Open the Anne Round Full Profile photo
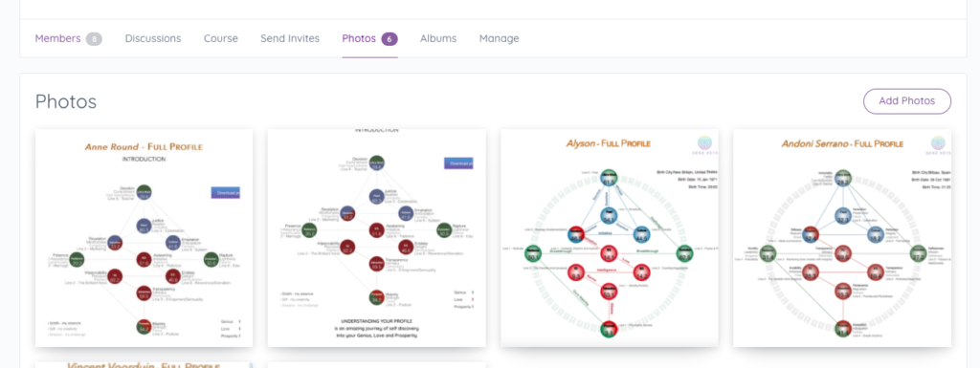 click(x=144, y=238)
